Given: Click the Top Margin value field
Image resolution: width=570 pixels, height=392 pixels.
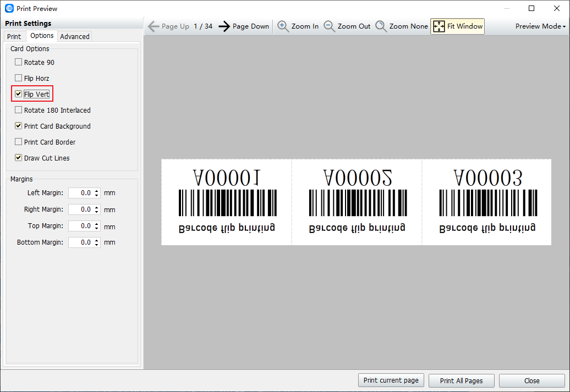Looking at the screenshot, I should click(x=81, y=226).
